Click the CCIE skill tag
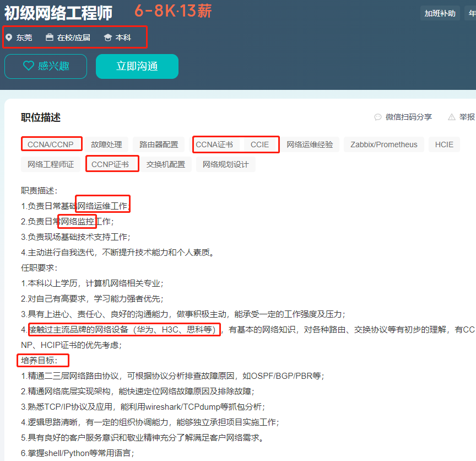 click(259, 144)
